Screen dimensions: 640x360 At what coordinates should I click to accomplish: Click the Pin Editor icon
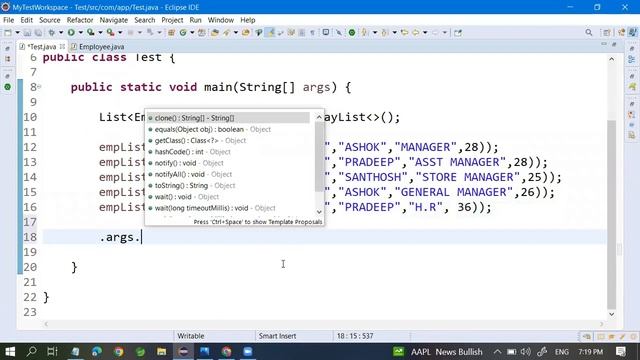pyautogui.click(x=458, y=33)
